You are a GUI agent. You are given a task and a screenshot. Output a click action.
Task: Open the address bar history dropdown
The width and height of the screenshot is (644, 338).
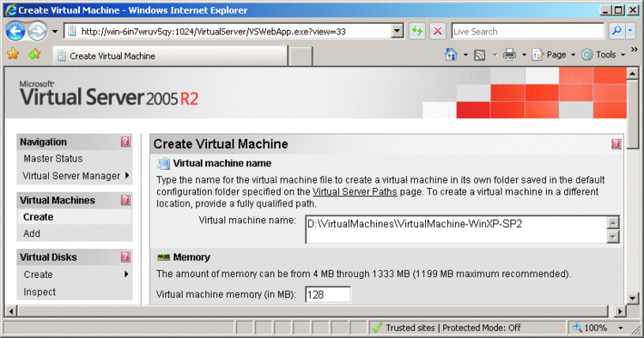(398, 31)
